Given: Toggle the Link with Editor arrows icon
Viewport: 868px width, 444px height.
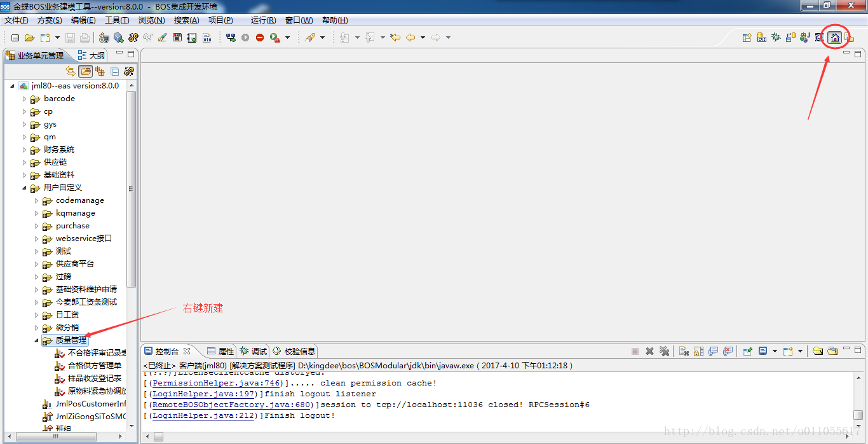Looking at the screenshot, I should pos(71,71).
